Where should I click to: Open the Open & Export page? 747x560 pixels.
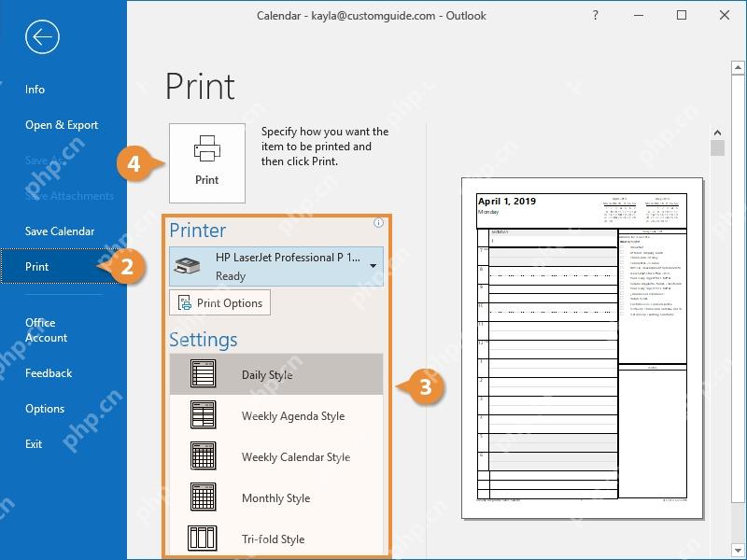[62, 125]
